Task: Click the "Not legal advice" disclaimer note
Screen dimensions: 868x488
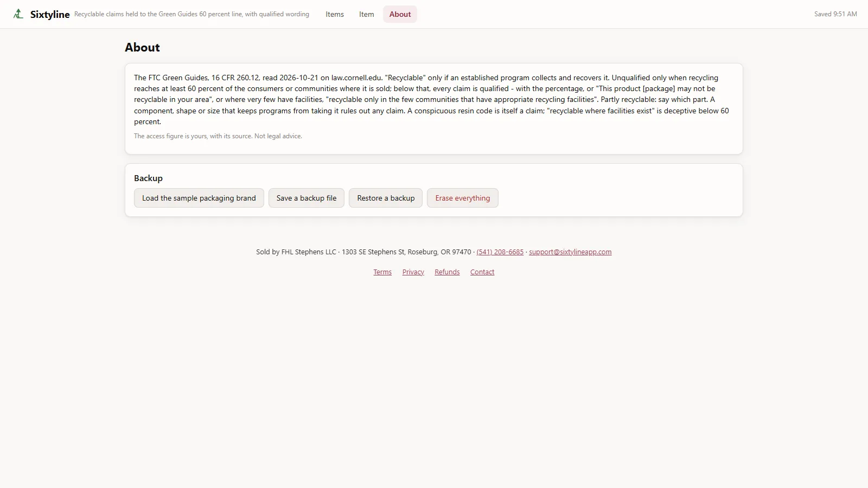Action: (218, 136)
